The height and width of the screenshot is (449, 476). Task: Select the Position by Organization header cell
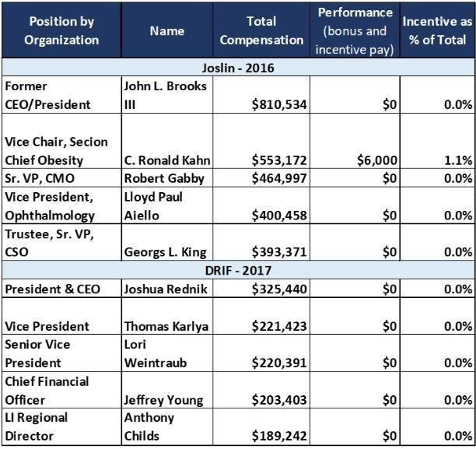tap(61, 30)
